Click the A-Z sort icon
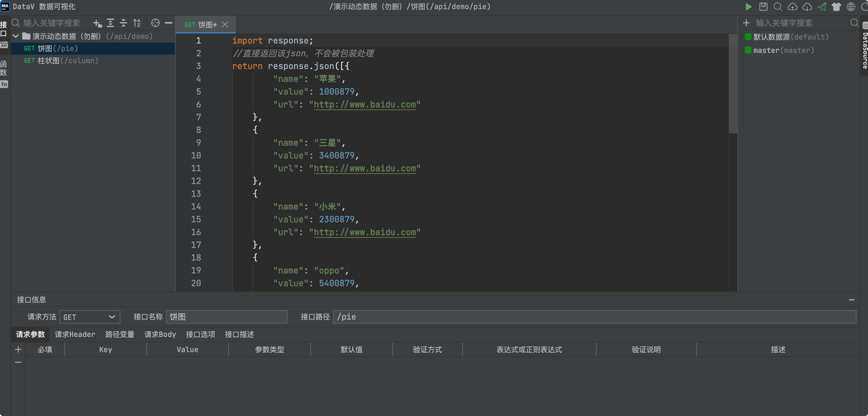The image size is (868, 416). 136,23
